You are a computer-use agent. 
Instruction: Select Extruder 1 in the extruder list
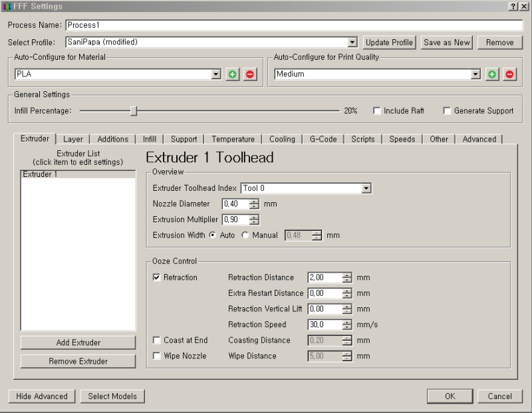pos(78,174)
